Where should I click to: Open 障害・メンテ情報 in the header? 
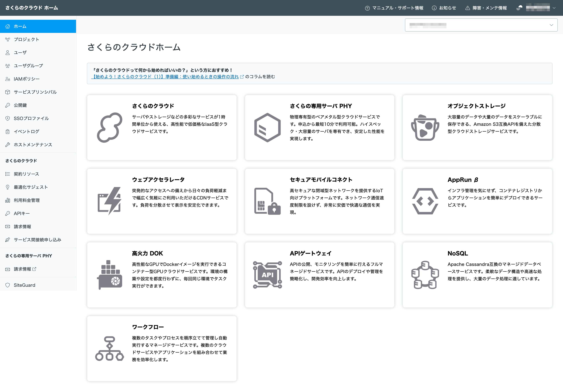pos(486,8)
